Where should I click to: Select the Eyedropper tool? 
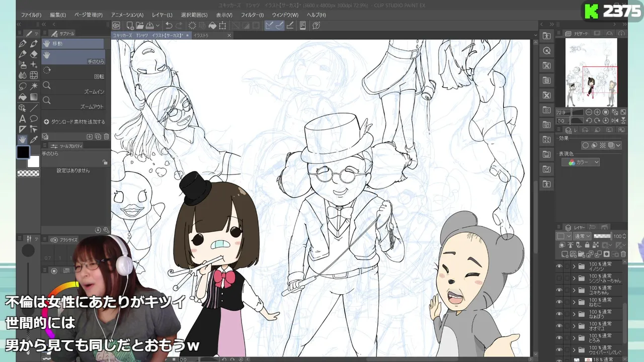click(34, 139)
